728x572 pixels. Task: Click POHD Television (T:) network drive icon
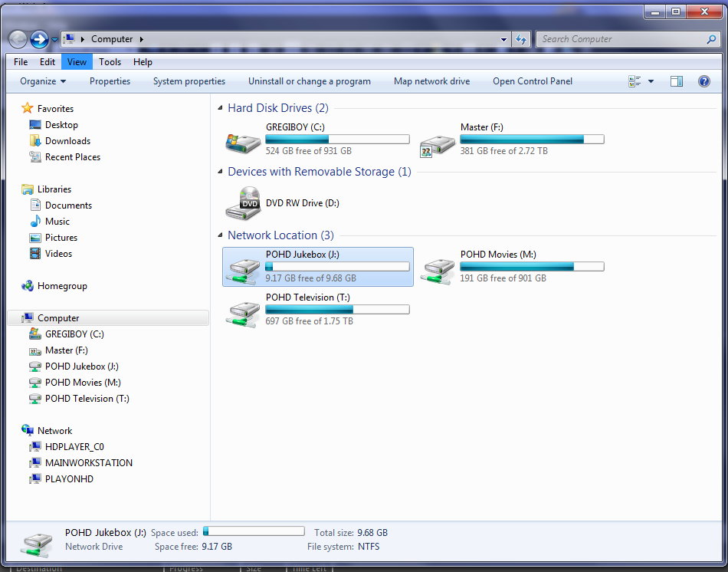tap(242, 314)
